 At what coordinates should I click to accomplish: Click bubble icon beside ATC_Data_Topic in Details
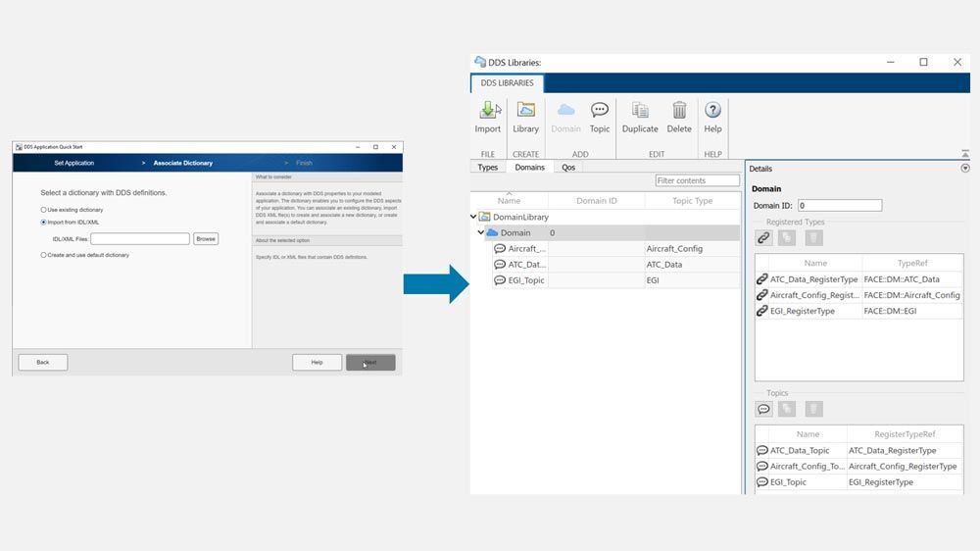point(761,450)
